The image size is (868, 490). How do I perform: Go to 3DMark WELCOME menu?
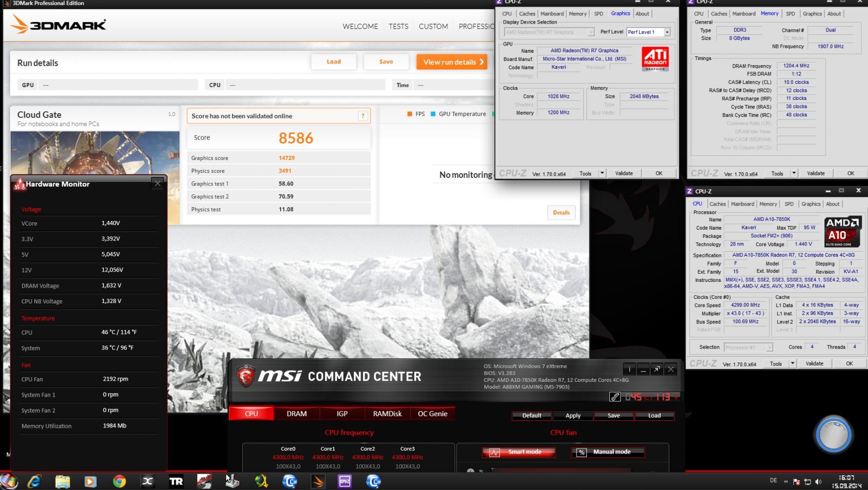click(360, 26)
